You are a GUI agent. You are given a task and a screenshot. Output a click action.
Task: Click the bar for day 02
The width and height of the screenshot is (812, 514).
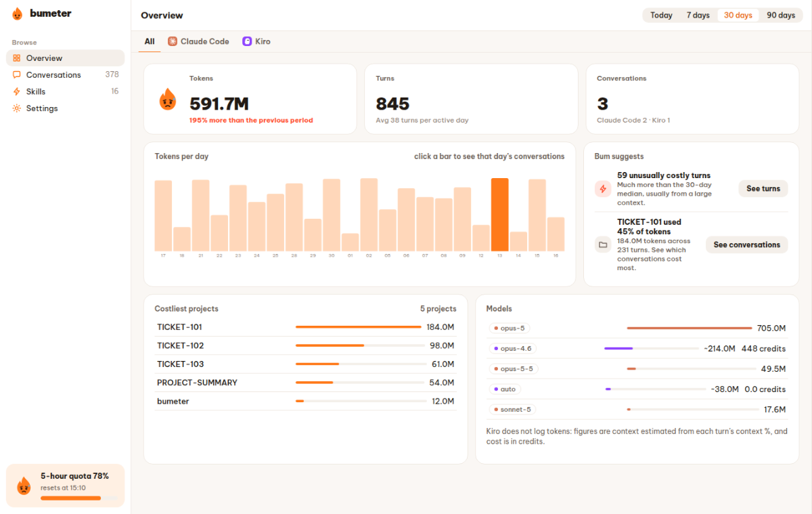[x=369, y=215]
